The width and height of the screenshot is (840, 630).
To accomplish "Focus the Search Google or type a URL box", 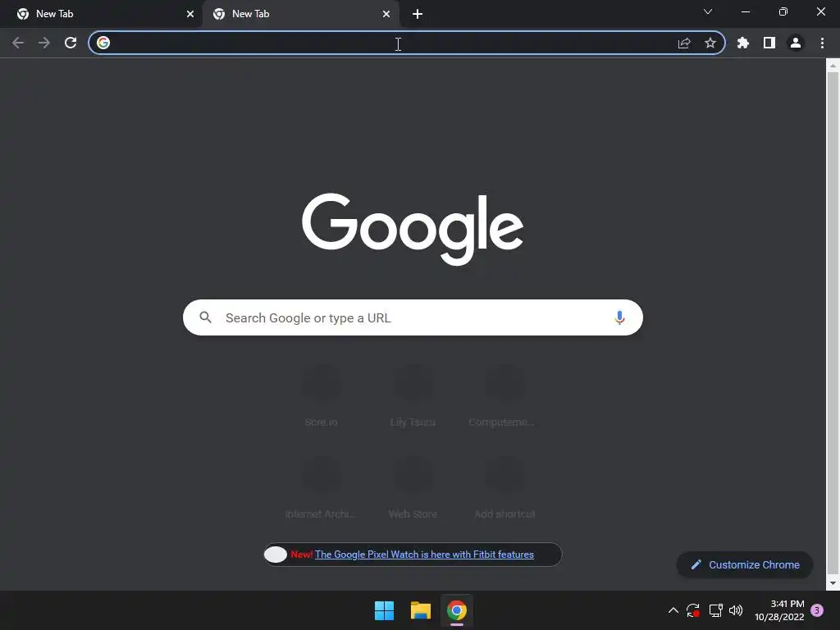I will coord(413,317).
